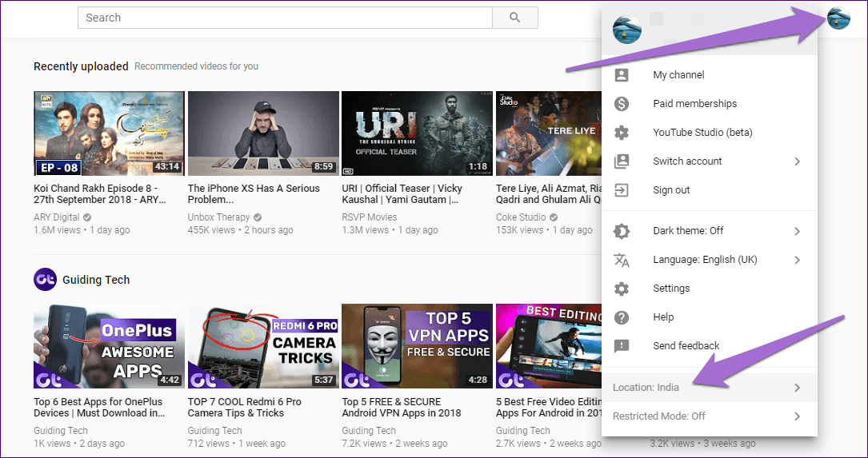
Task: Expand the Dark theme chevron
Action: (x=797, y=231)
